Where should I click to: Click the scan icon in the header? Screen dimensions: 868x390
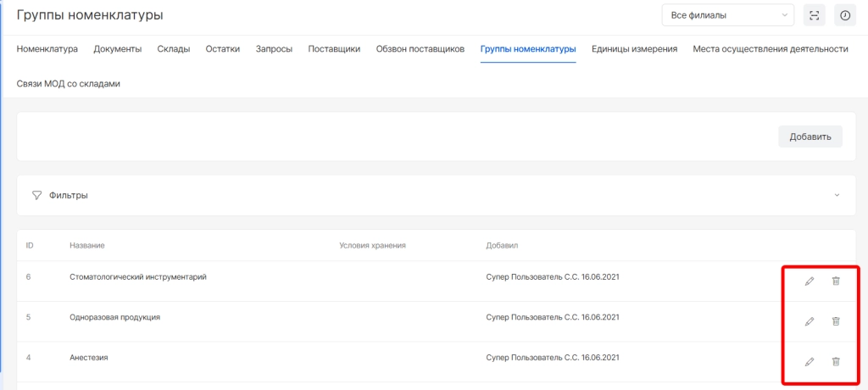815,15
